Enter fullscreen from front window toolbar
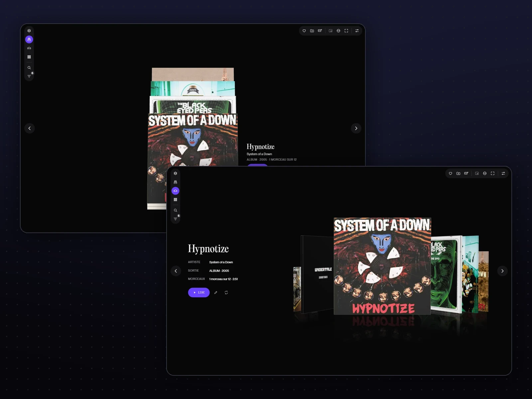This screenshot has width=532, height=399. (493, 173)
